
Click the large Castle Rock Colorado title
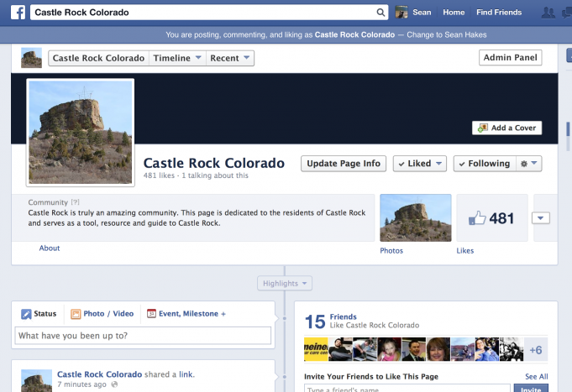click(214, 163)
